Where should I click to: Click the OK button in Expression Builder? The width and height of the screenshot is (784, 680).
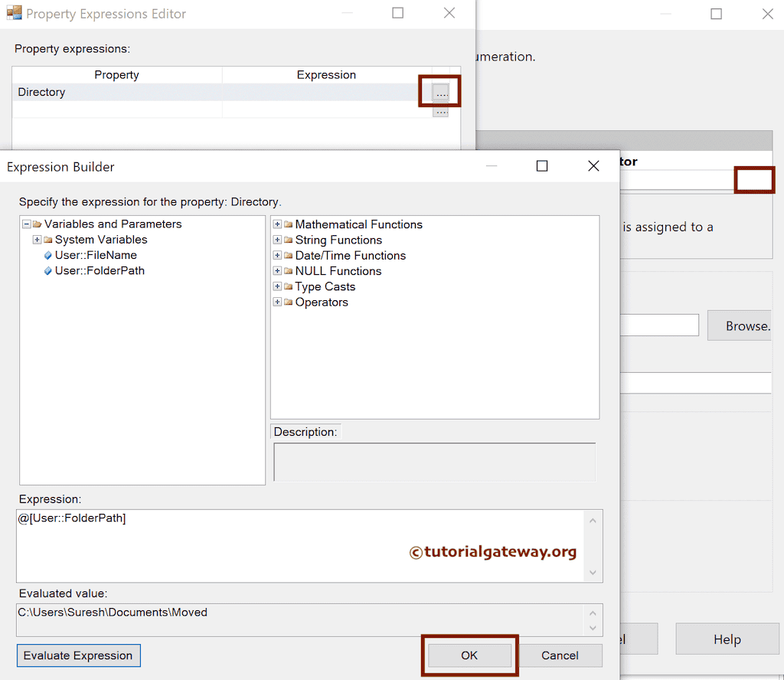pos(469,655)
